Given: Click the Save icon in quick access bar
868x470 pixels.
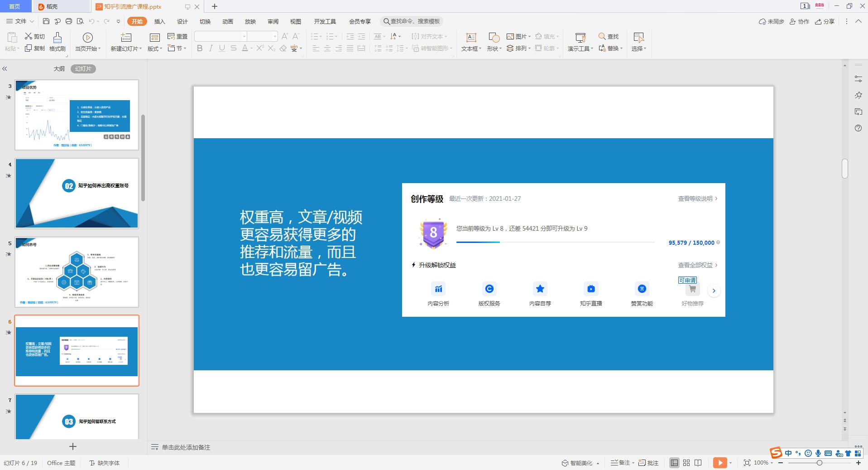Looking at the screenshot, I should coord(46,21).
